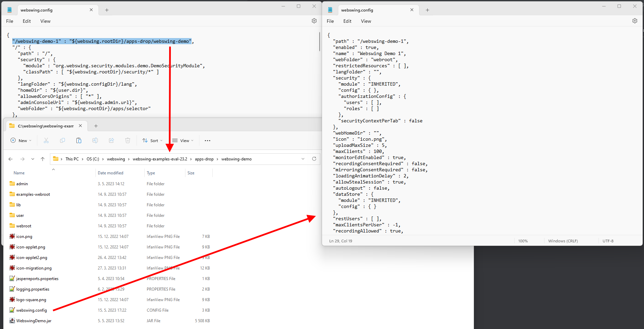Screen dimensions: 644x329
Task: Sort by Date modified column header
Action: click(x=110, y=173)
